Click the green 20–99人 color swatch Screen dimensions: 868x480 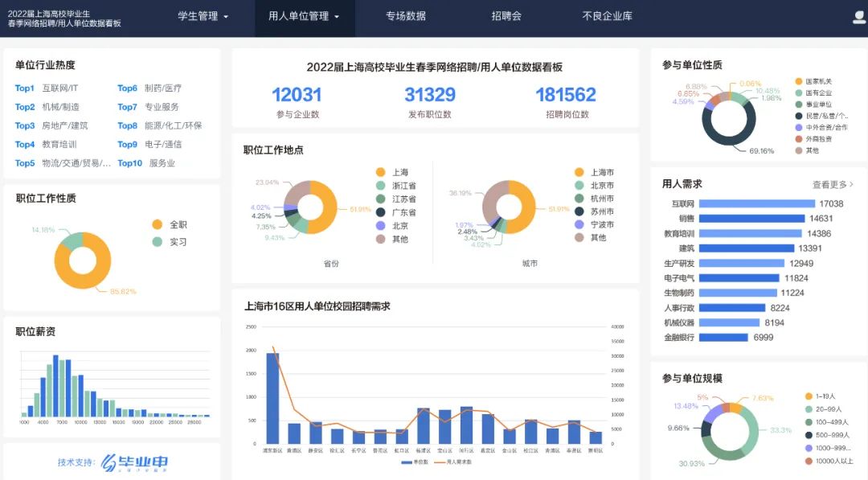808,409
